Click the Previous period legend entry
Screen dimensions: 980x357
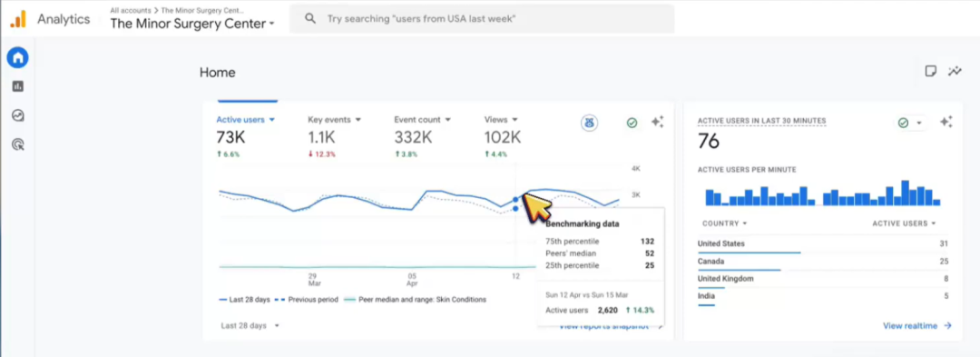pos(307,300)
